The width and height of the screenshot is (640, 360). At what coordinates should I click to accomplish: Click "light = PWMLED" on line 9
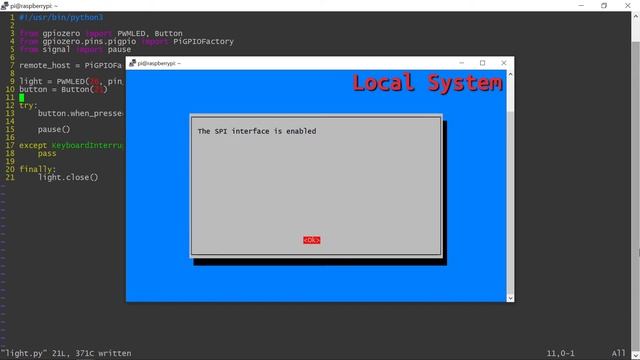[52, 81]
